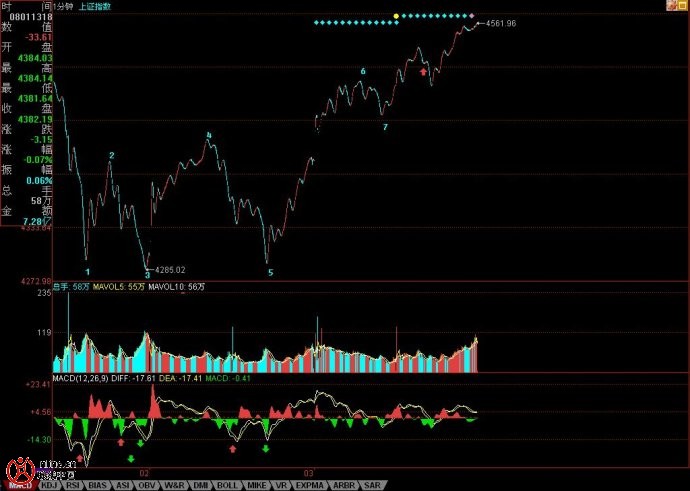Screen dimensions: 690x491
Task: Click wave label 5 on price chart
Action: (268, 271)
